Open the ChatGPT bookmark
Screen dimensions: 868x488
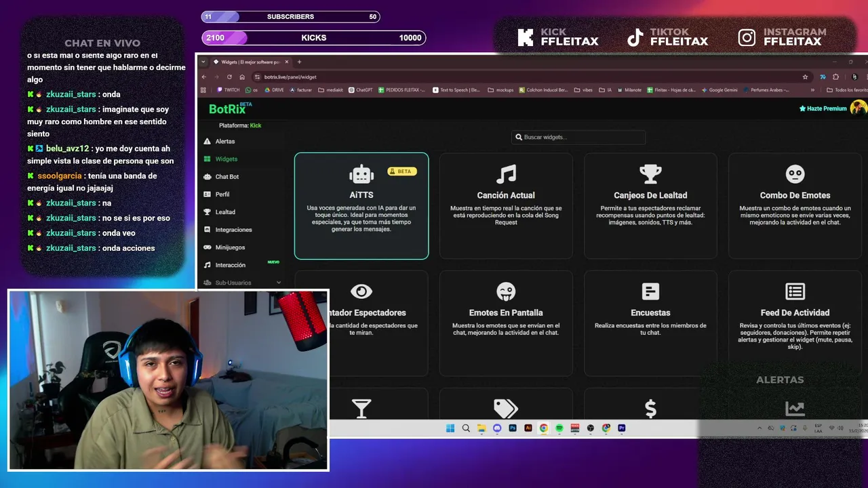[360, 89]
